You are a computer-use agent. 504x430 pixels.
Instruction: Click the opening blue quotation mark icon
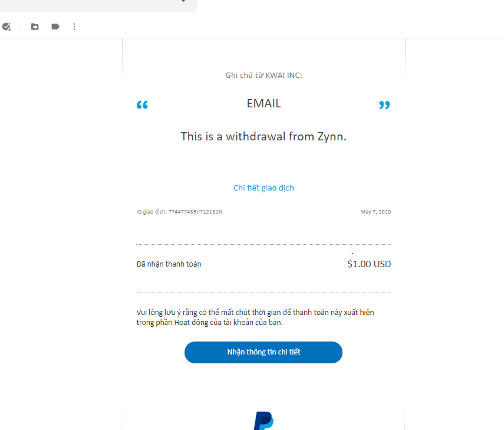(x=142, y=105)
